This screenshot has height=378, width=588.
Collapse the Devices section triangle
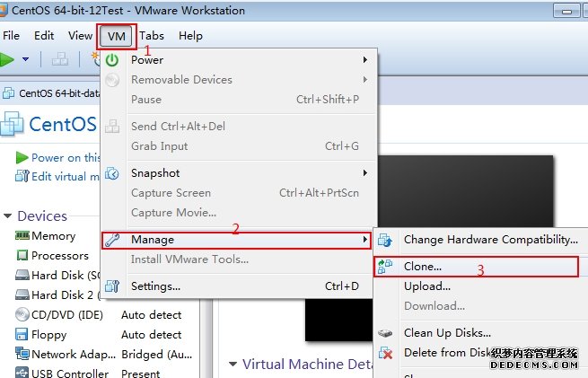pyautogui.click(x=8, y=216)
